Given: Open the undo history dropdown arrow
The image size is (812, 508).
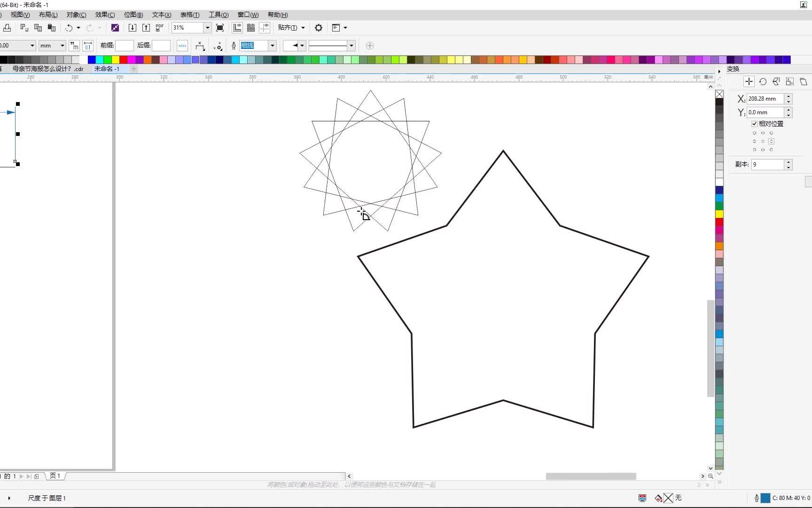Looking at the screenshot, I should coord(78,28).
